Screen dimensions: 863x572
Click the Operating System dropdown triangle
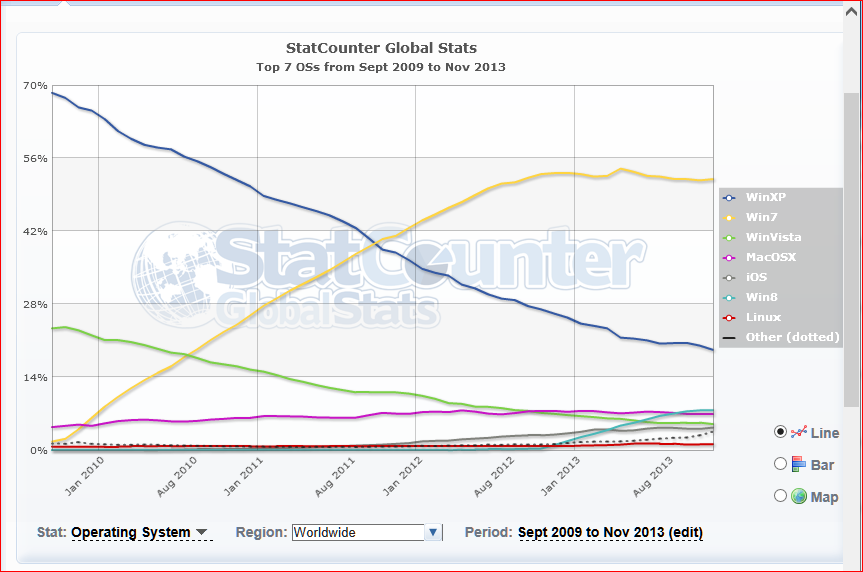[x=202, y=532]
